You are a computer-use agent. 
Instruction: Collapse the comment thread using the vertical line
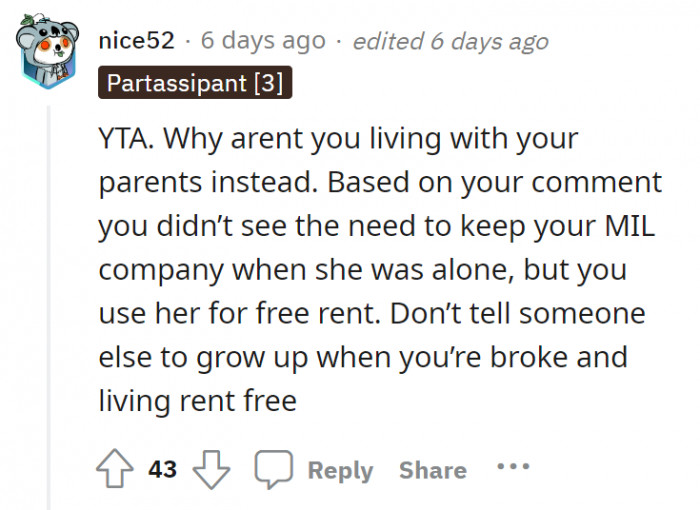50,300
